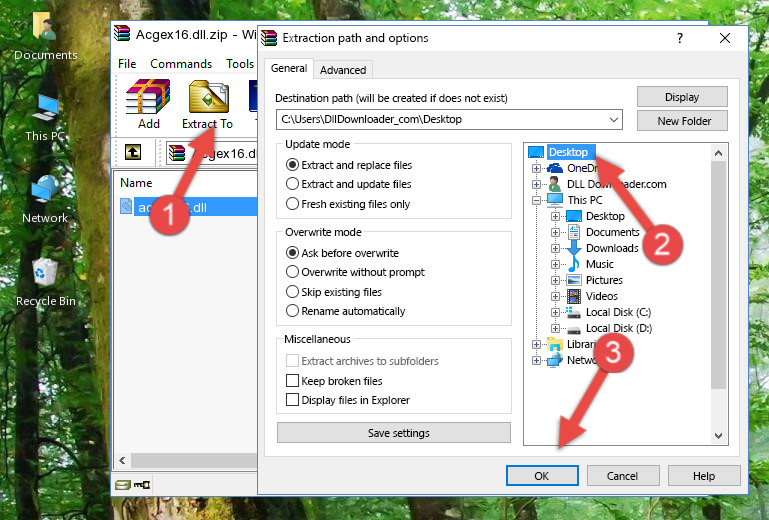
Task: Expand the Local Disk (C:) node
Action: (x=555, y=312)
